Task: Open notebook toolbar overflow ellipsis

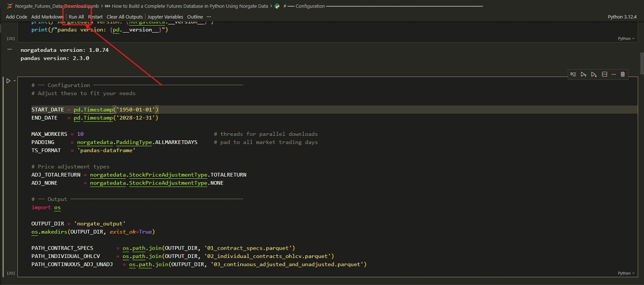Action: tap(209, 17)
